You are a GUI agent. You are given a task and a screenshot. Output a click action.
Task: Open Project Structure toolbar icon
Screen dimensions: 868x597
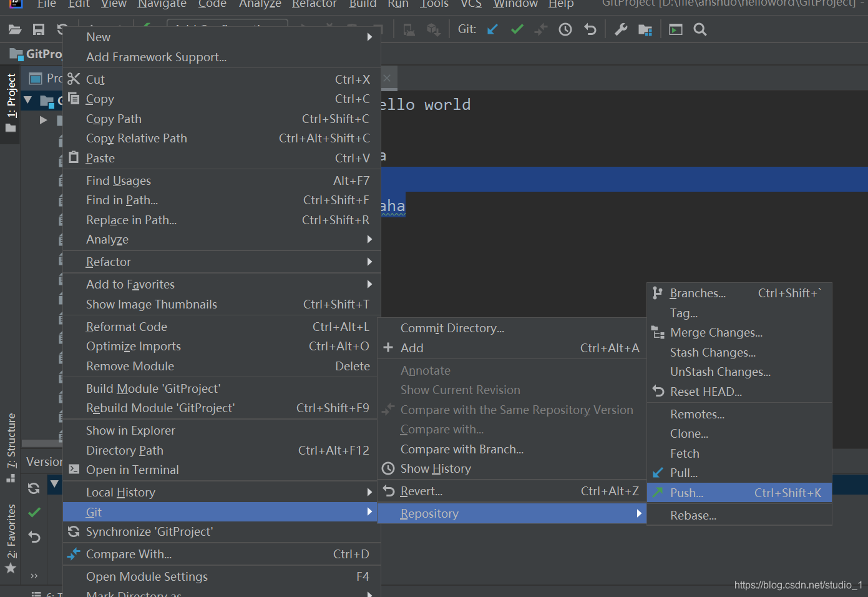[x=645, y=29]
